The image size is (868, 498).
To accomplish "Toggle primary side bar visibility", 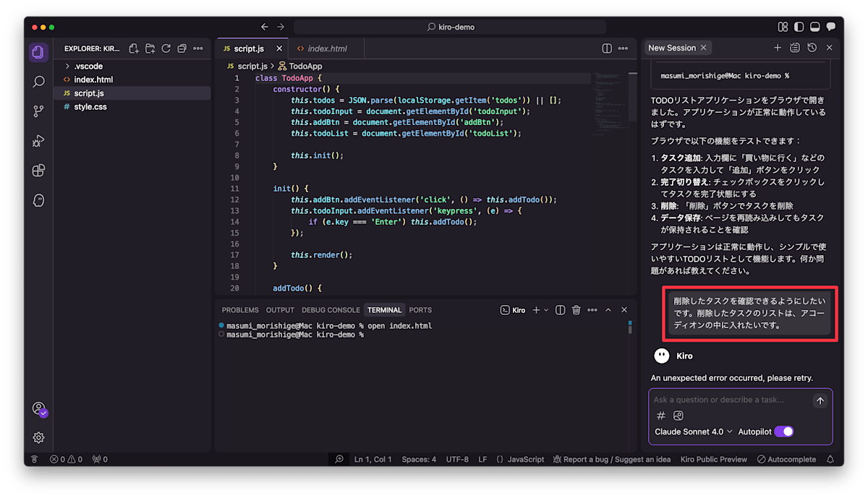I will click(x=799, y=27).
